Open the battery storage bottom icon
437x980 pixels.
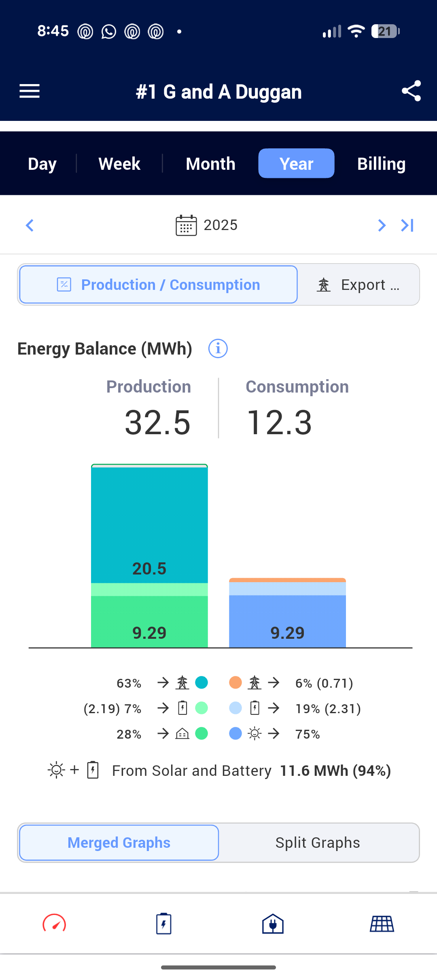point(163,924)
